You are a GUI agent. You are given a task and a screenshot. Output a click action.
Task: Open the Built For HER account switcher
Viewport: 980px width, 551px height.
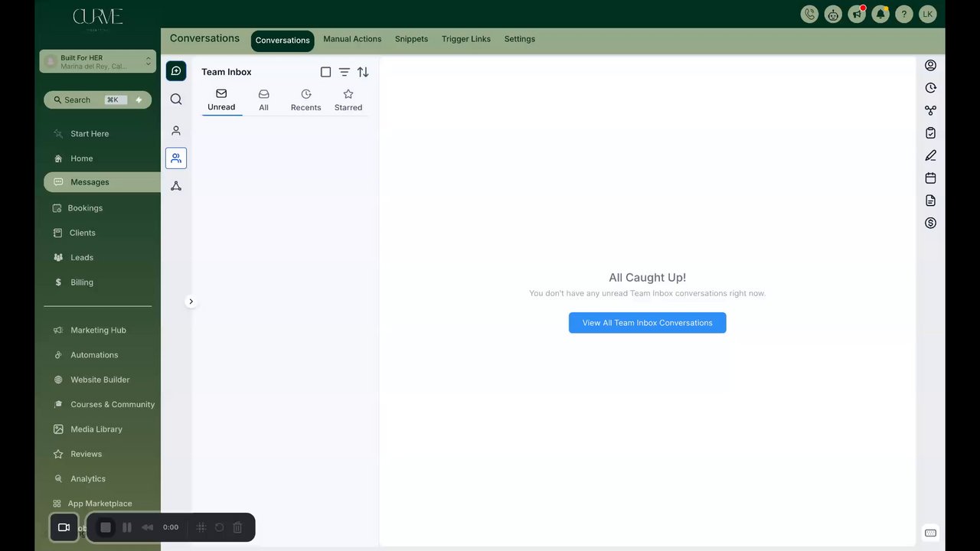pos(98,62)
